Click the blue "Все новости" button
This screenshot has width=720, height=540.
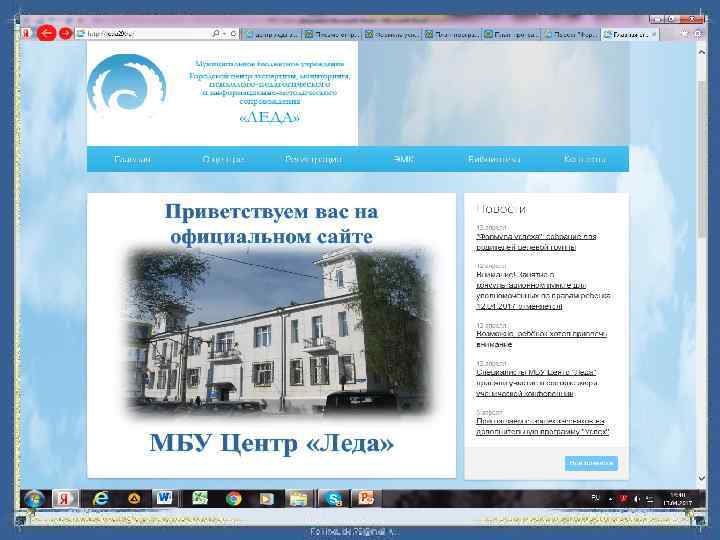pyautogui.click(x=591, y=463)
